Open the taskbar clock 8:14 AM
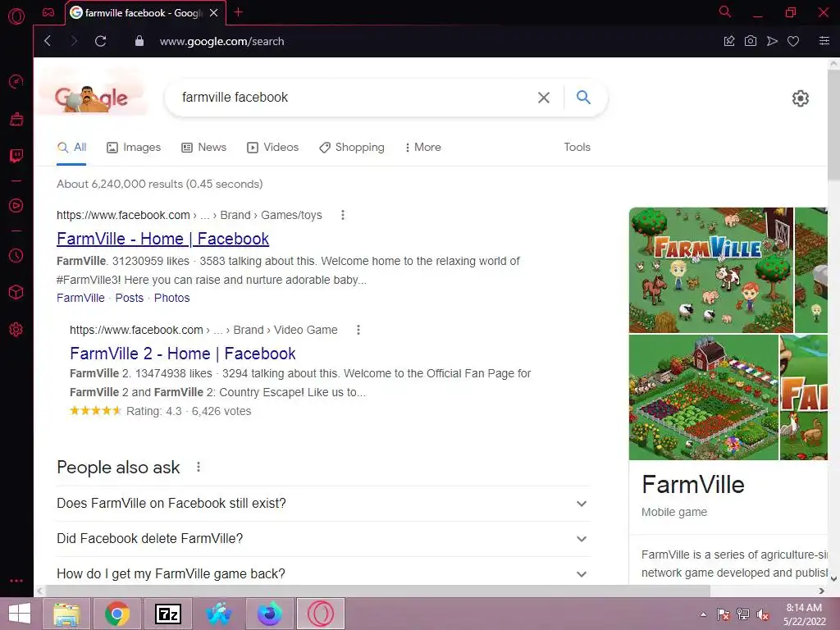The width and height of the screenshot is (840, 630). pyautogui.click(x=804, y=614)
